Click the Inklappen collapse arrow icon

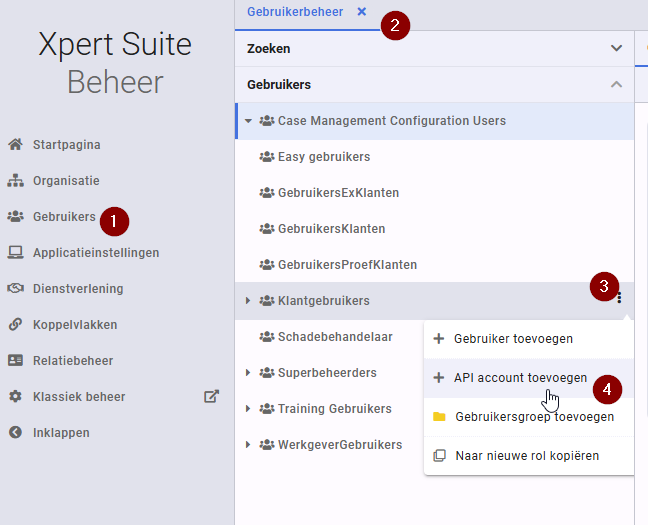[x=16, y=432]
